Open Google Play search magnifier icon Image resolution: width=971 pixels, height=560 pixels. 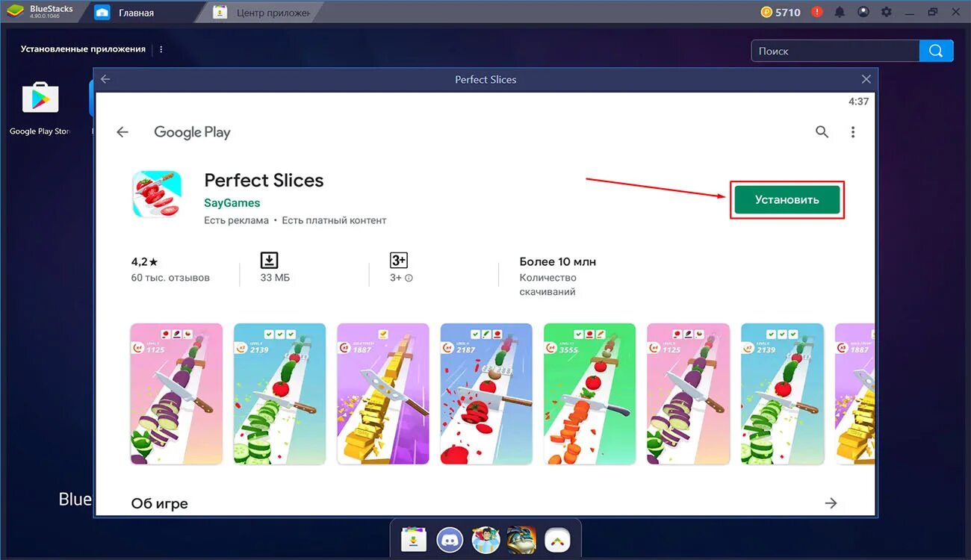822,132
